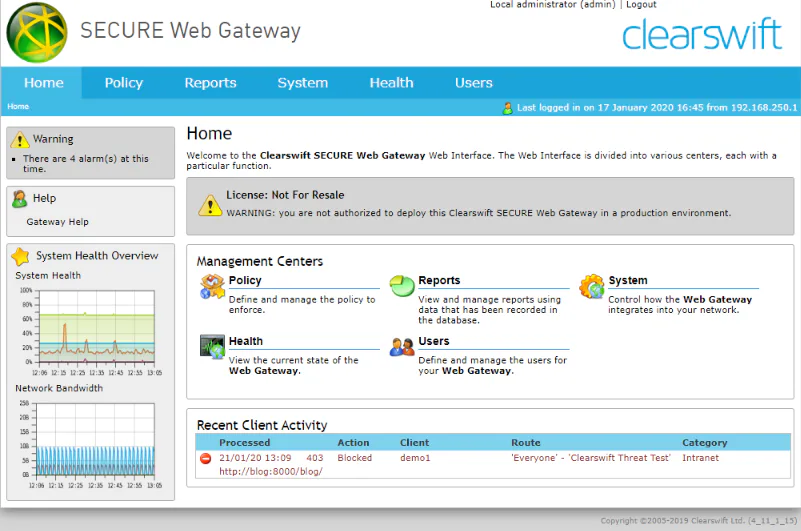Image resolution: width=801 pixels, height=531 pixels.
Task: Click the Home breadcrumb link
Action: [x=18, y=106]
